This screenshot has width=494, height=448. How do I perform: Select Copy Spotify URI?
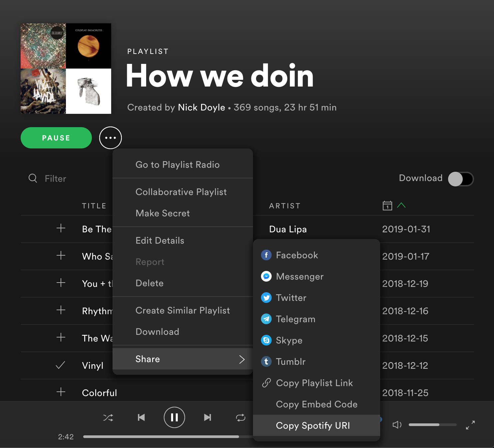pos(313,425)
